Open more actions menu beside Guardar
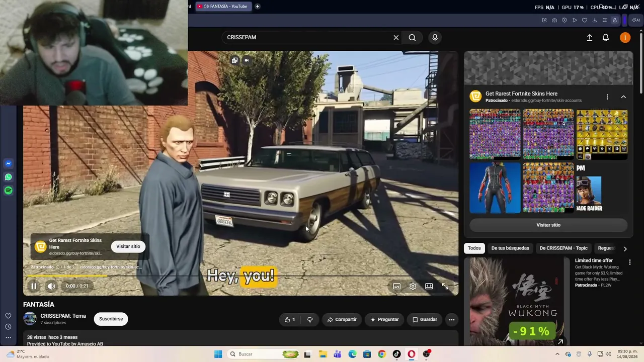Viewport: 644px width, 362px height. 452,319
